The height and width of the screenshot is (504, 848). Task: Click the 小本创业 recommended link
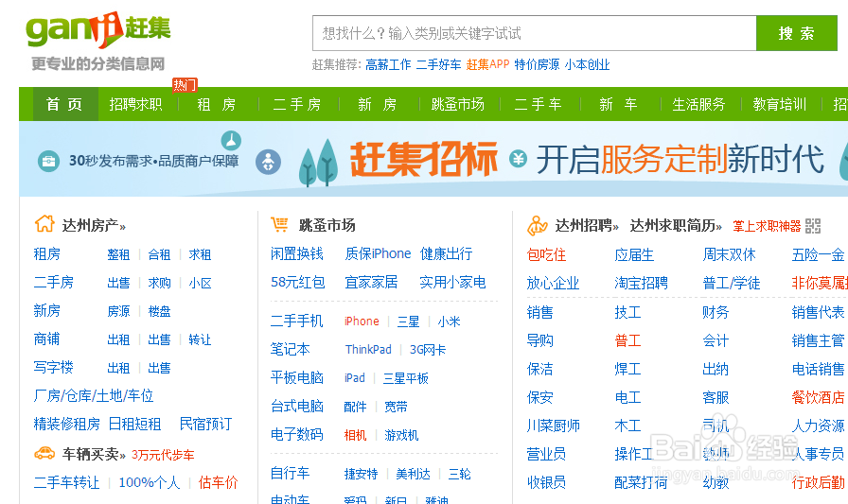588,65
